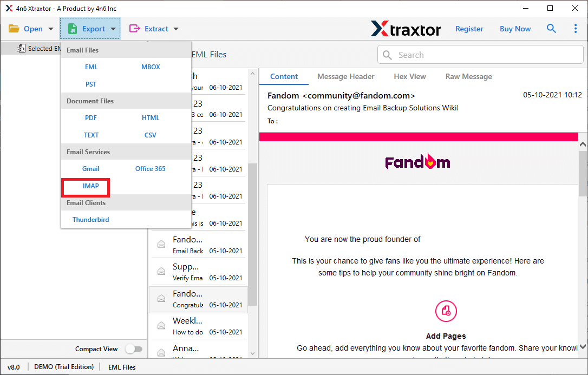
Task: Click the search magnifier icon in toolbar
Action: 551,29
